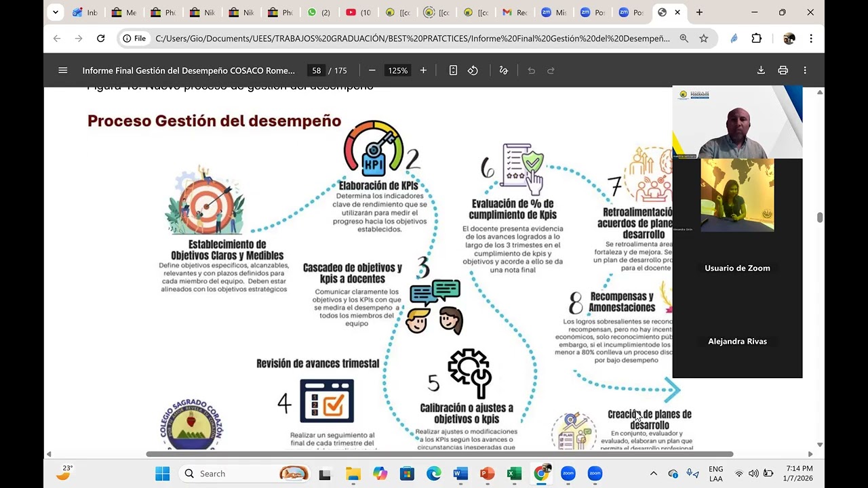This screenshot has height=488, width=868.
Task: Open a new browser tab
Action: click(x=699, y=12)
